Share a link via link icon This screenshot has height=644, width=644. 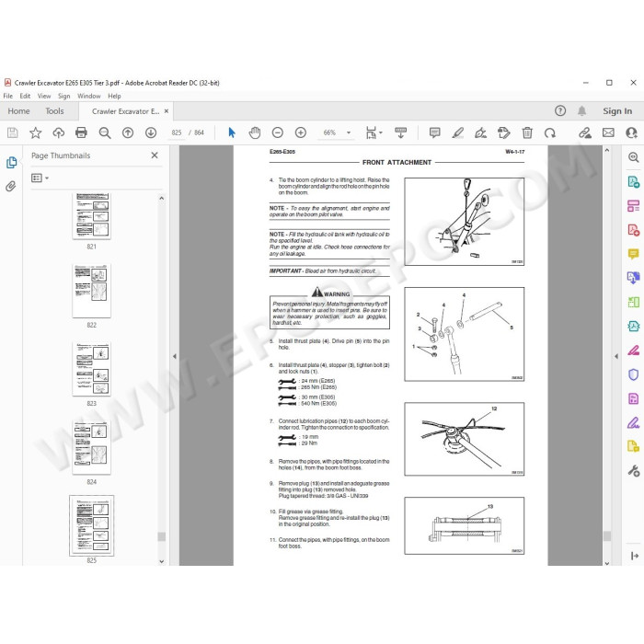(x=585, y=132)
